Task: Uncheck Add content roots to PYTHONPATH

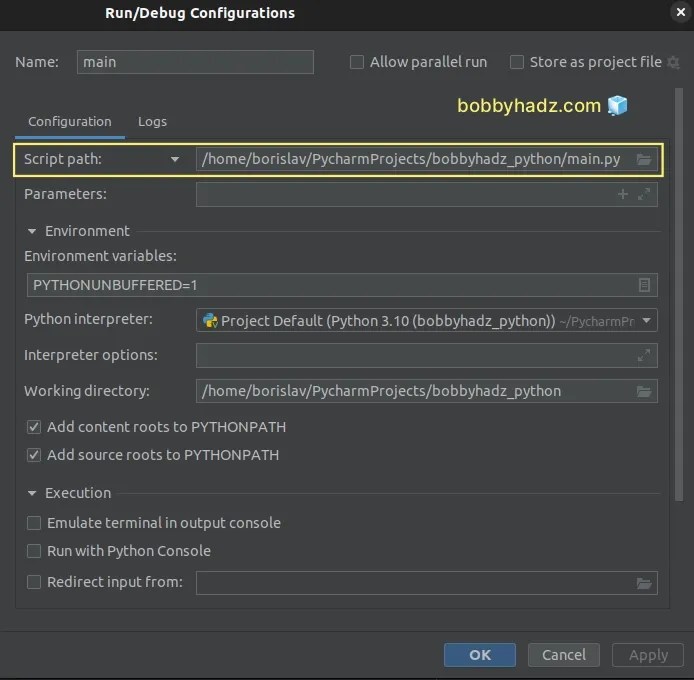Action: pyautogui.click(x=34, y=427)
